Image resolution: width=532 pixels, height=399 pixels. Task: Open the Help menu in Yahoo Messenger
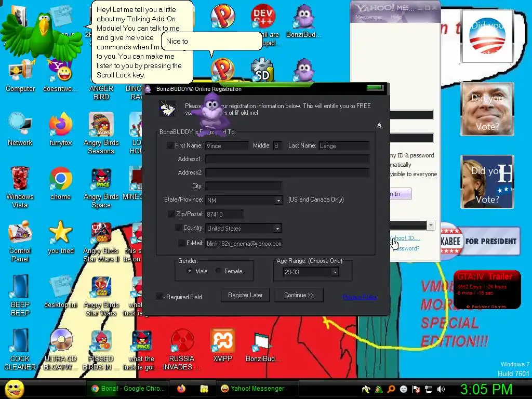point(396,17)
